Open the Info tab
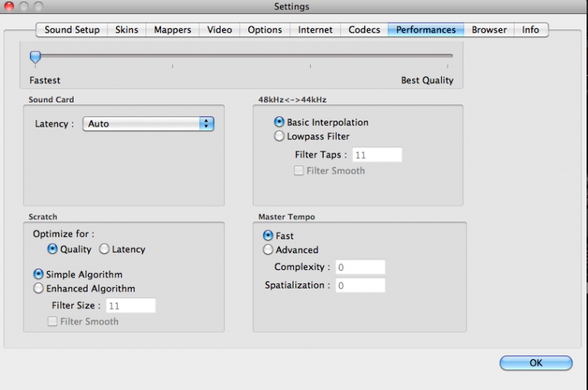 [531, 29]
